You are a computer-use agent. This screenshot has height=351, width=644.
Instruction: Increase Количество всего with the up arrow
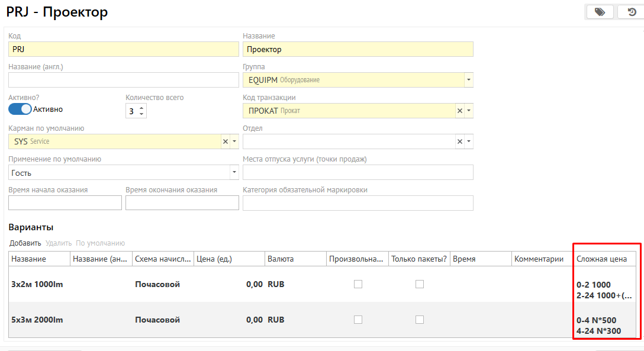click(141, 107)
